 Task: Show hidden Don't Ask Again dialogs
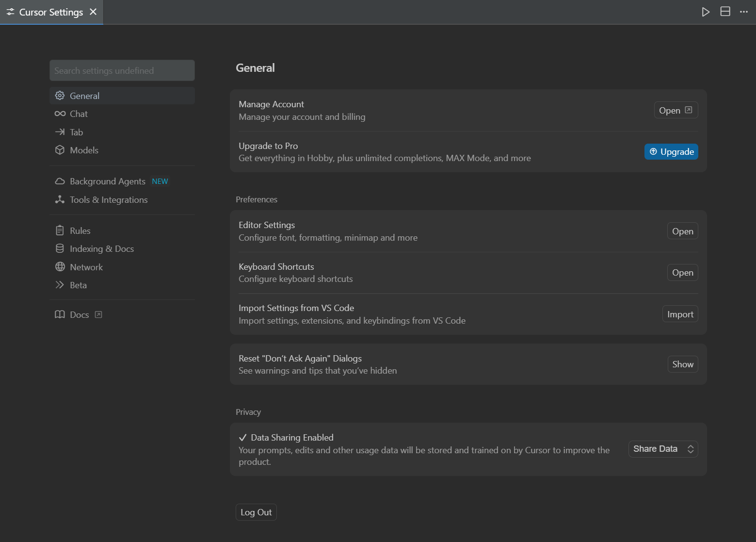(682, 364)
